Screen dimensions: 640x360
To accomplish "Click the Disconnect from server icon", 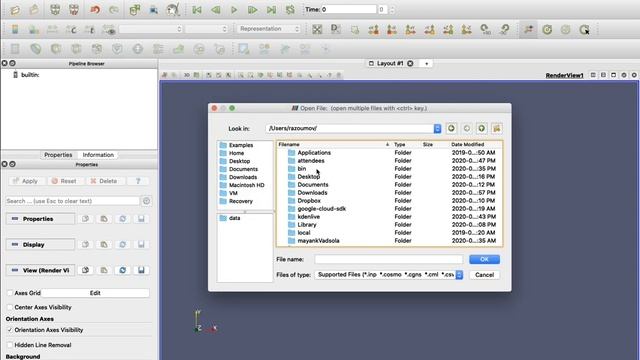I will pos(74,10).
